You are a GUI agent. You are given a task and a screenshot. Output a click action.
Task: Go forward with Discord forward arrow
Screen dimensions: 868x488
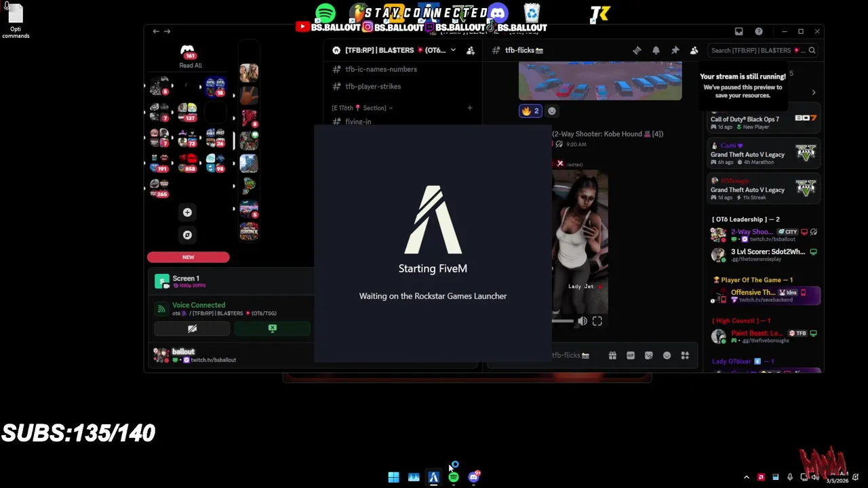[x=167, y=31]
